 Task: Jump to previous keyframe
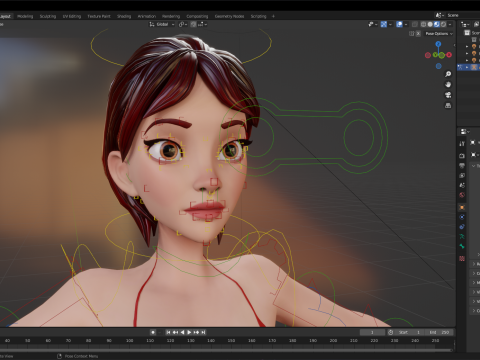click(x=175, y=332)
